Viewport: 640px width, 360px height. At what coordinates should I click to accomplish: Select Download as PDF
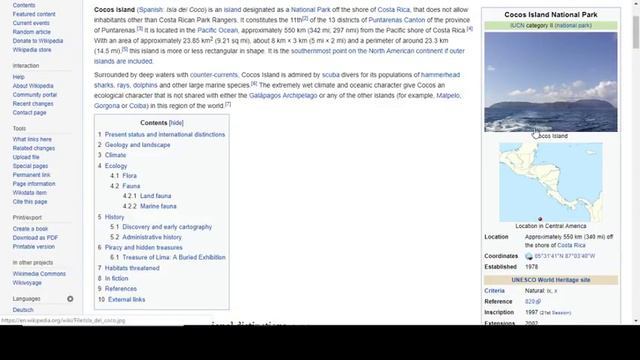tap(35, 238)
